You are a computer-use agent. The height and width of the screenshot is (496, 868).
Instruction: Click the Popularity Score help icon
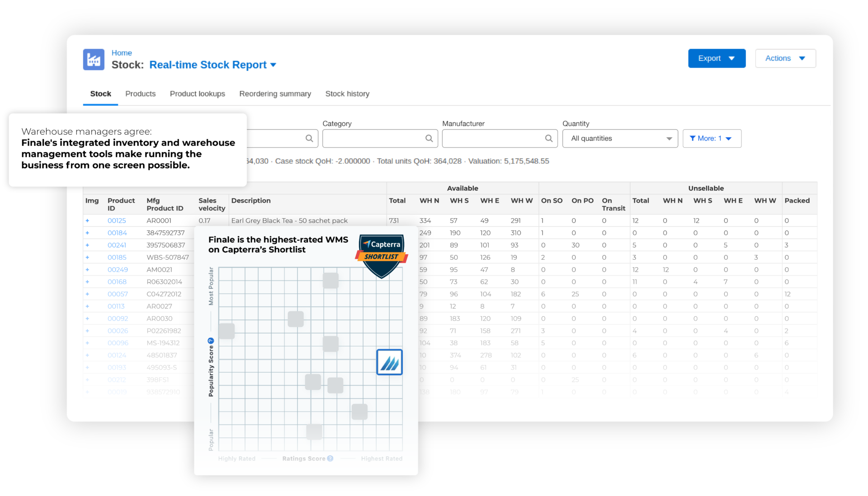coord(211,341)
